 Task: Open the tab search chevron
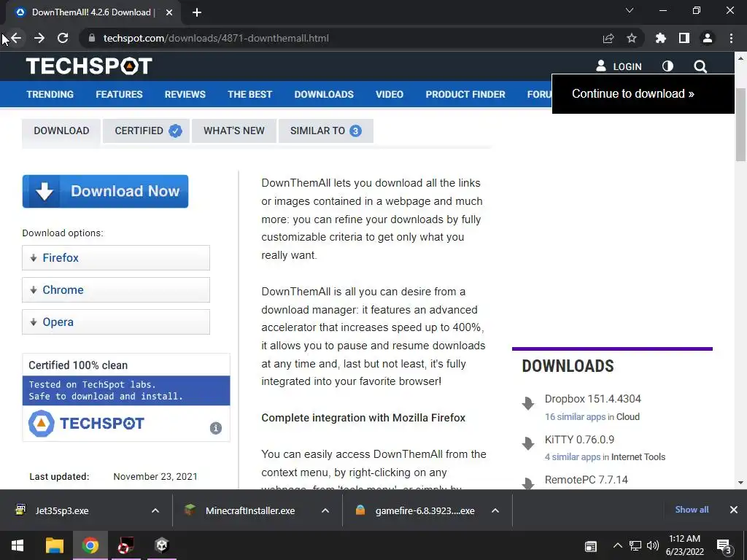click(x=630, y=10)
